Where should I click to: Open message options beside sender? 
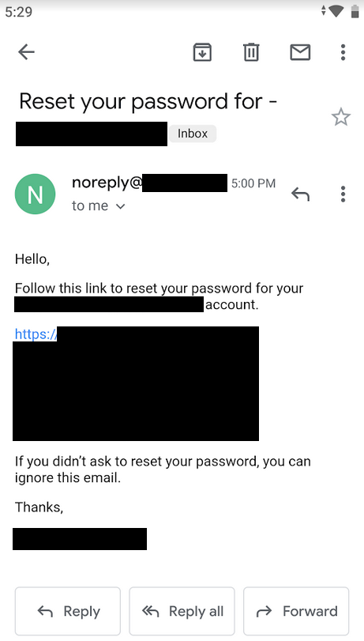[x=343, y=194]
